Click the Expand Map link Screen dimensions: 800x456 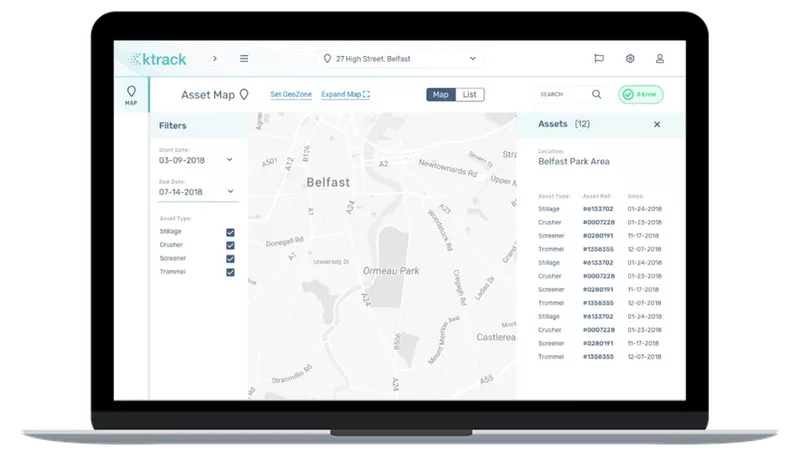345,95
